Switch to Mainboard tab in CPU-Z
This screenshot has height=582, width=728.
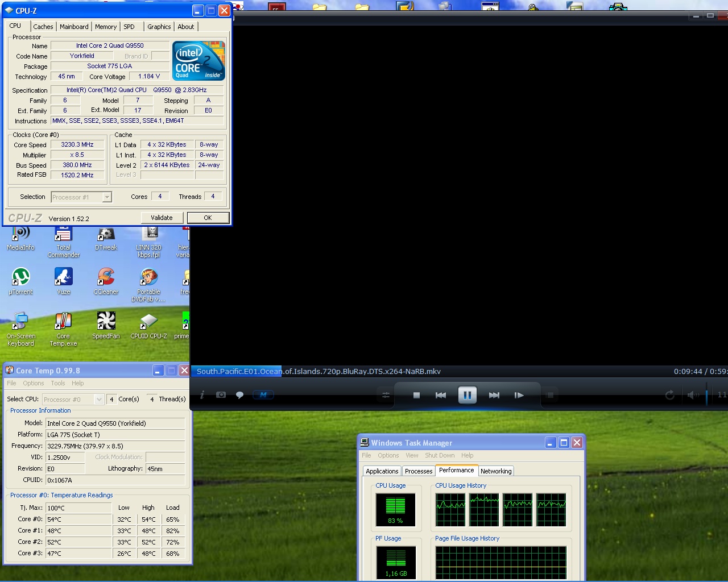74,27
